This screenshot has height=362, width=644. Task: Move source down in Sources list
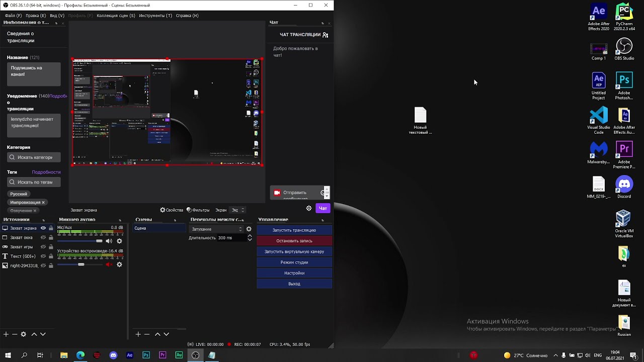tap(43, 334)
